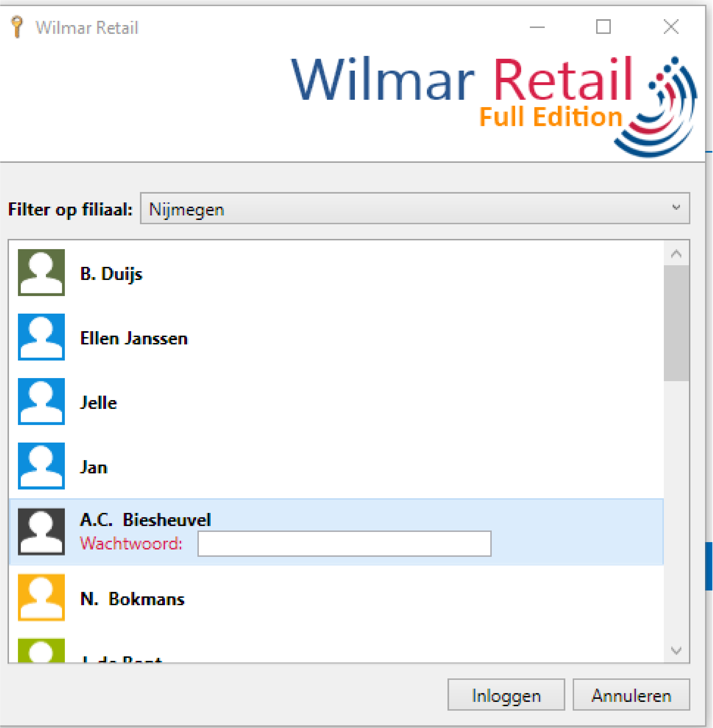This screenshot has width=713, height=728.
Task: Choose Jelle's blue user avatar
Action: pyautogui.click(x=41, y=401)
